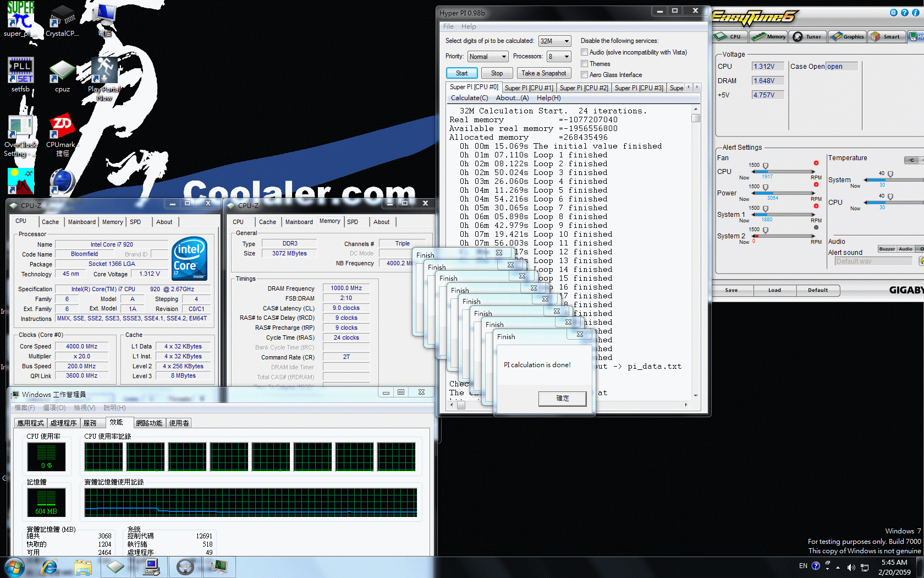The image size is (924, 578).
Task: Open Task Manager 檔案(F) File menu
Action: pyautogui.click(x=25, y=408)
